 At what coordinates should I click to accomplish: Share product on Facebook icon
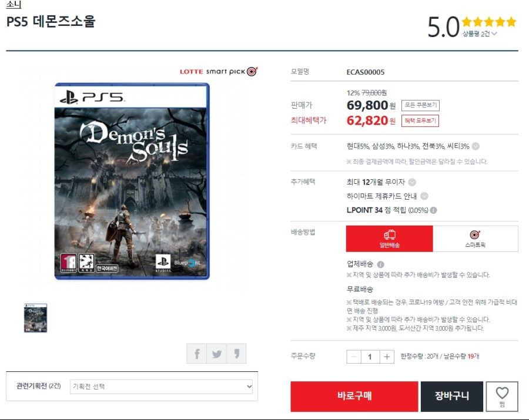click(x=196, y=354)
